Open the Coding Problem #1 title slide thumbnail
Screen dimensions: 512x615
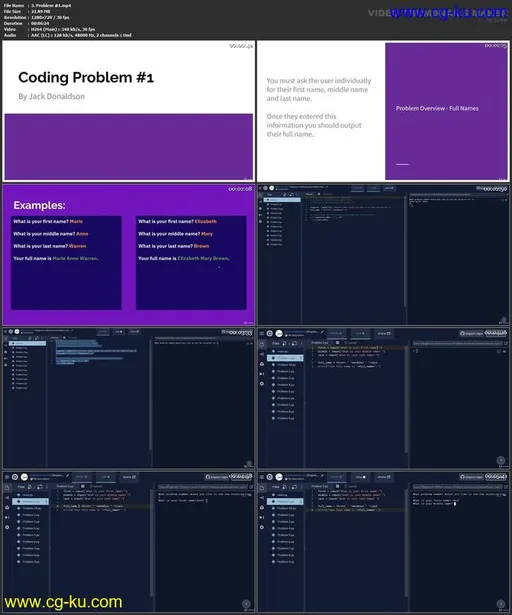click(128, 111)
